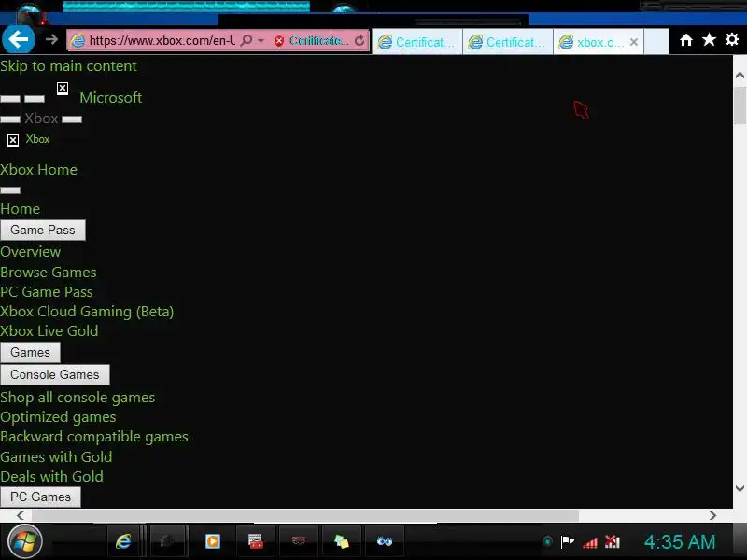Open the address bar autocomplete dropdown arrow
This screenshot has height=560, width=747.
click(x=261, y=41)
